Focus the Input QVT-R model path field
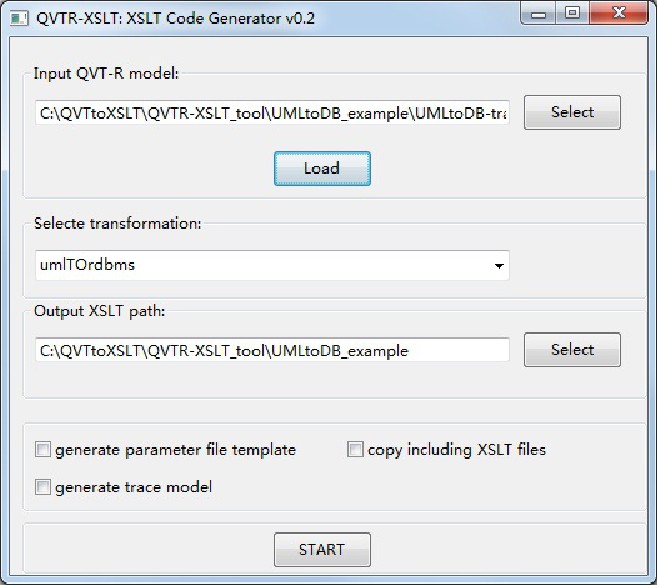 (x=272, y=112)
